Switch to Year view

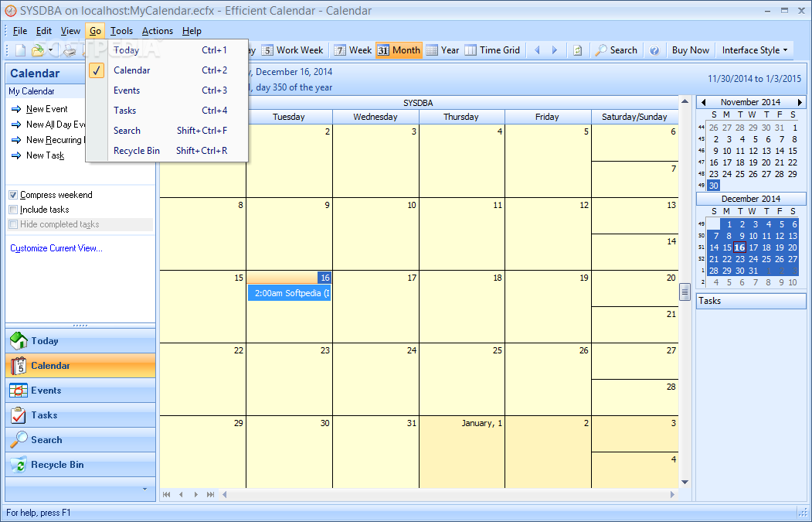tap(443, 50)
